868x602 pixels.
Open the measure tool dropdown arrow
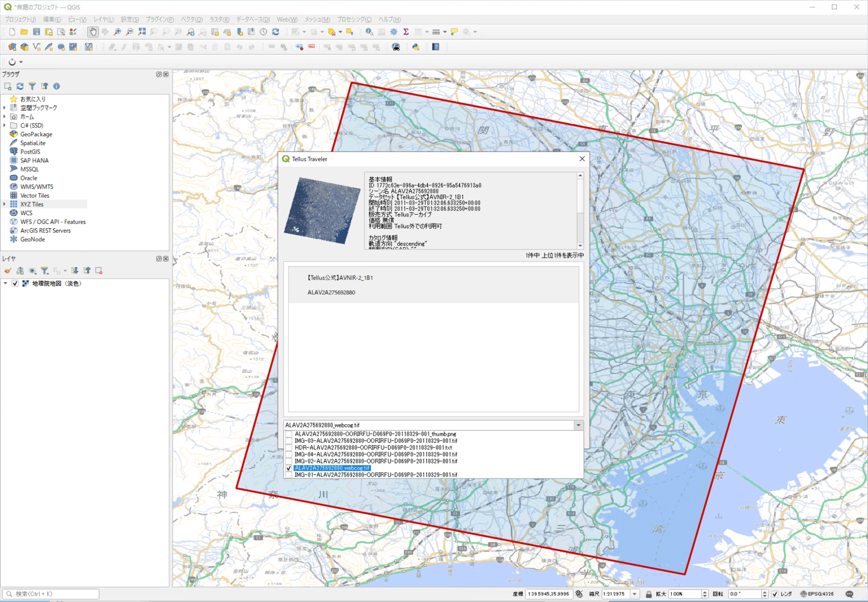pyautogui.click(x=445, y=32)
